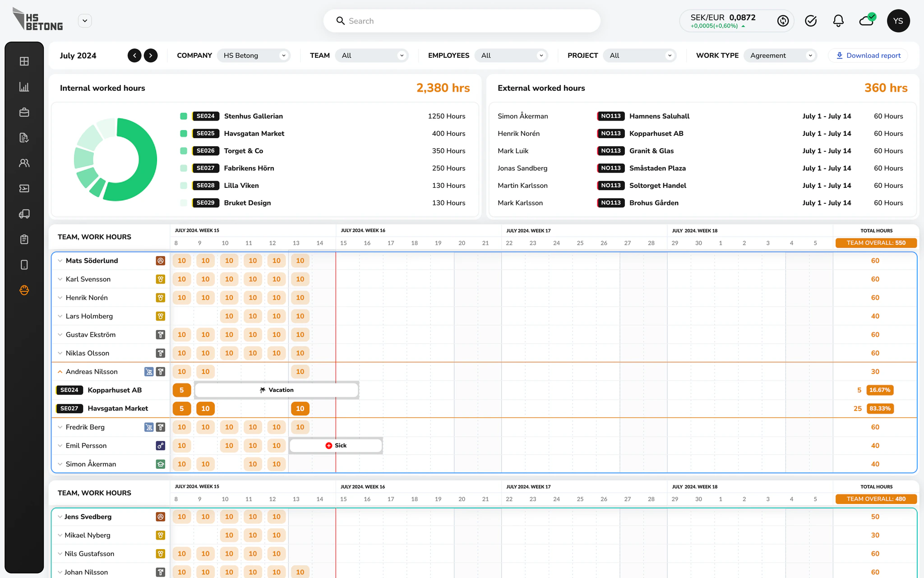Image resolution: width=924 pixels, height=578 pixels.
Task: Click the Search field
Action: click(x=462, y=21)
